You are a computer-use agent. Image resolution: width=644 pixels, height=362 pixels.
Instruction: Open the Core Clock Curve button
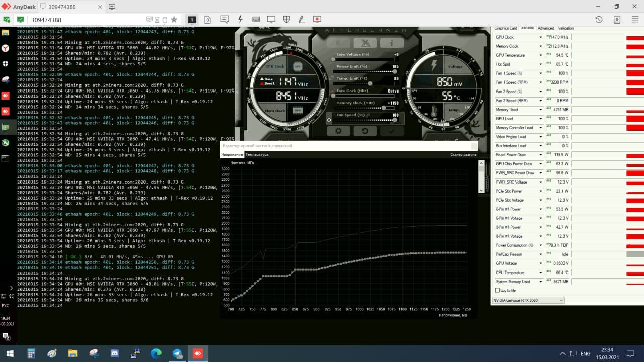[393, 90]
